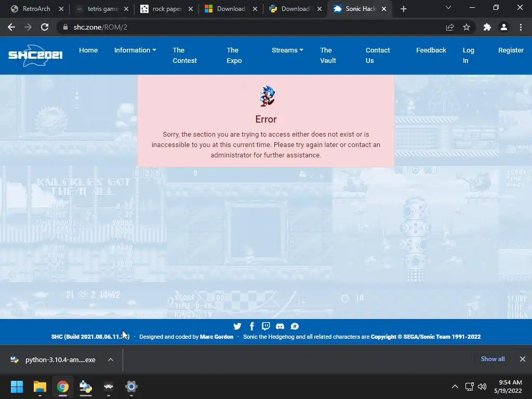Screen dimensions: 532x399
Task: Open the Chrome profile icon
Action: click(x=504, y=27)
